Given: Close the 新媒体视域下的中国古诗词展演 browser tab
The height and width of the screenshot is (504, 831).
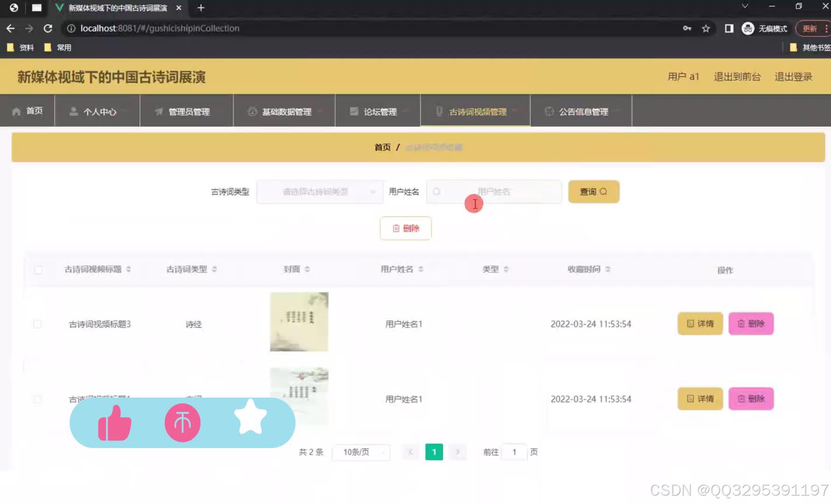Looking at the screenshot, I should click(x=178, y=8).
